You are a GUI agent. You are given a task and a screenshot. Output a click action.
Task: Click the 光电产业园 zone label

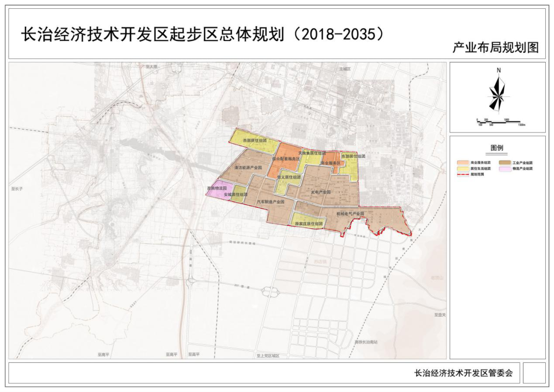321,192
